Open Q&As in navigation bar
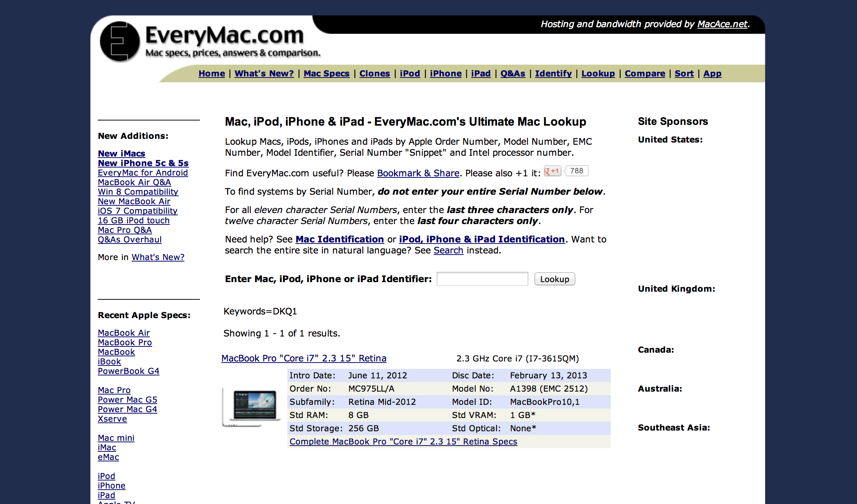857x504 pixels. pos(513,73)
